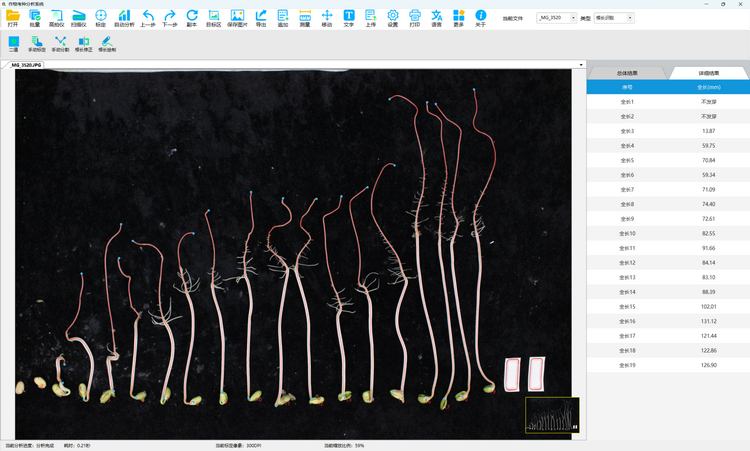Expand the image tab list arrow
The height and width of the screenshot is (451, 750).
pyautogui.click(x=581, y=65)
